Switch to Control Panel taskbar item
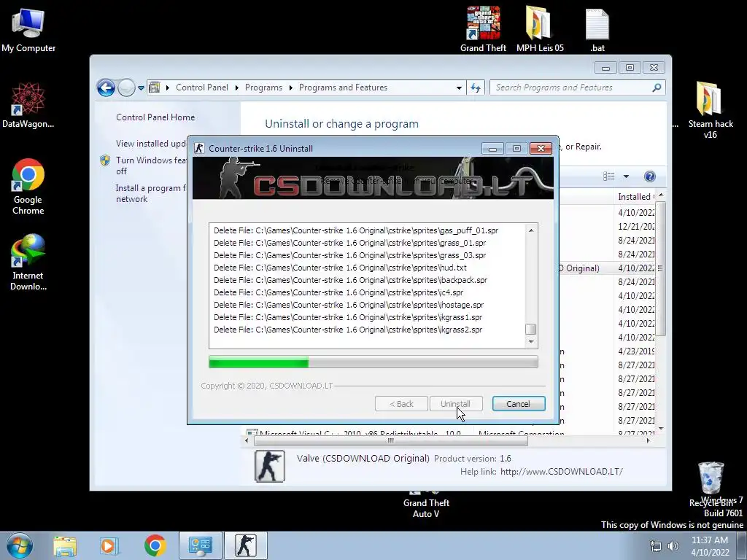 (x=200, y=545)
